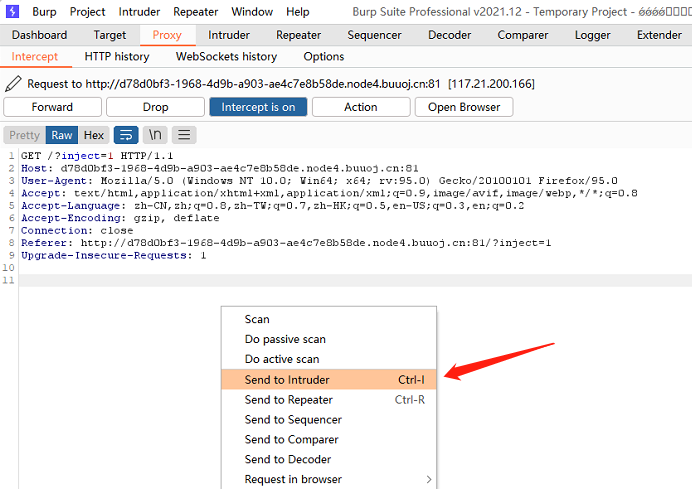Click the pencil edit icon beside Request
Screen dimensions: 692x489
13,83
